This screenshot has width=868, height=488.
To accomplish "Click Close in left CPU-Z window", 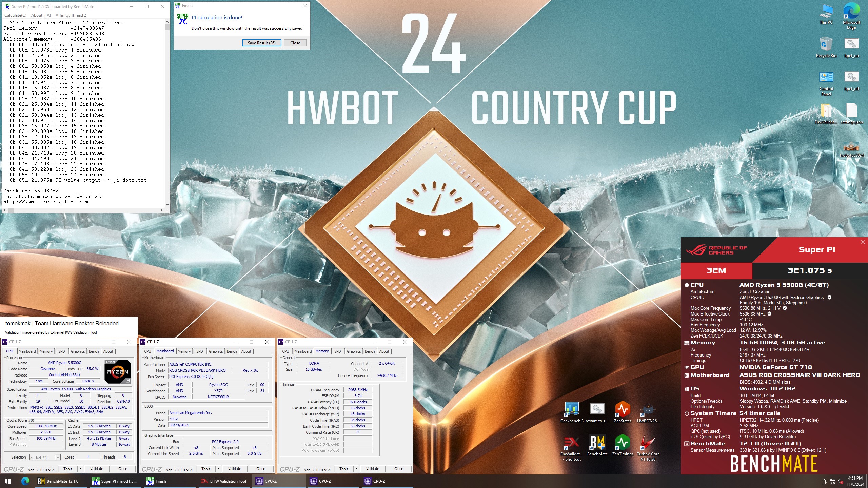I will (x=123, y=469).
